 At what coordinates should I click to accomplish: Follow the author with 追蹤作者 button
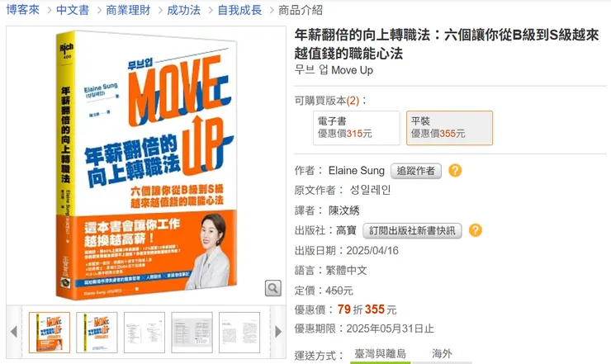416,171
